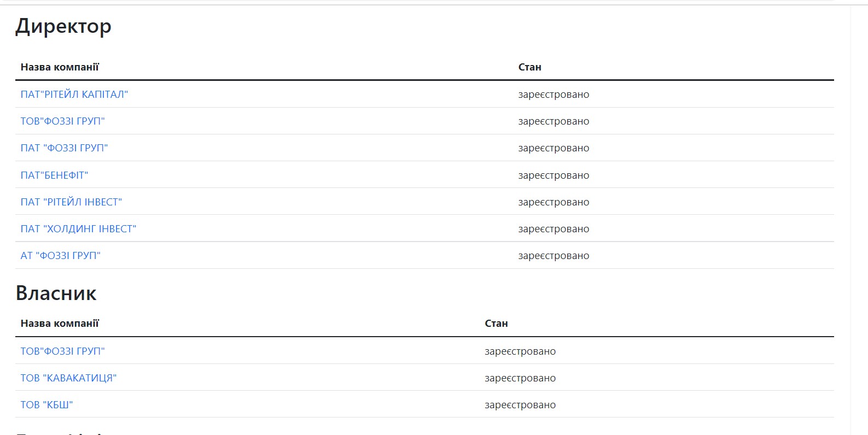Click the ПАТ"БЕНЕФІТ" company link

(54, 175)
